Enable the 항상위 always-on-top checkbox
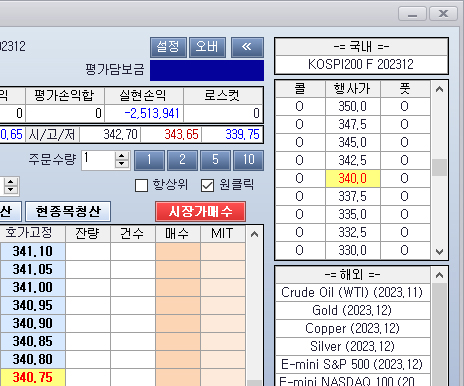This screenshot has height=386, width=464. point(141,185)
